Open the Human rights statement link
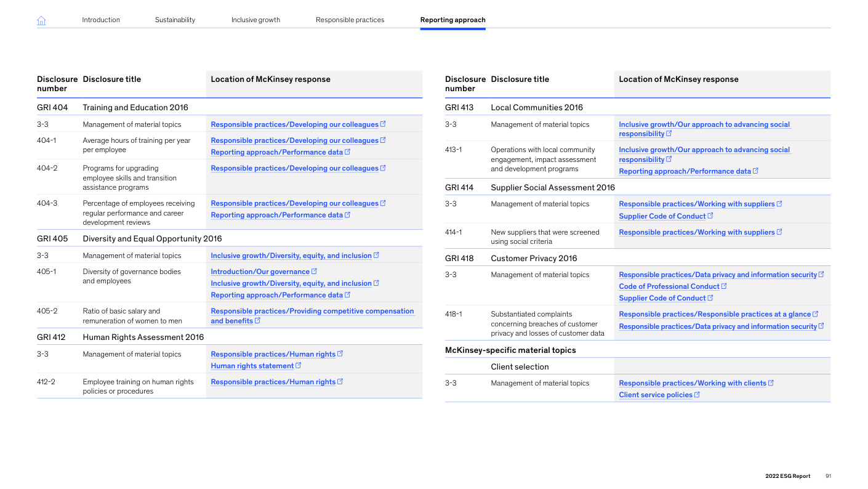The image size is (868, 489). [252, 366]
